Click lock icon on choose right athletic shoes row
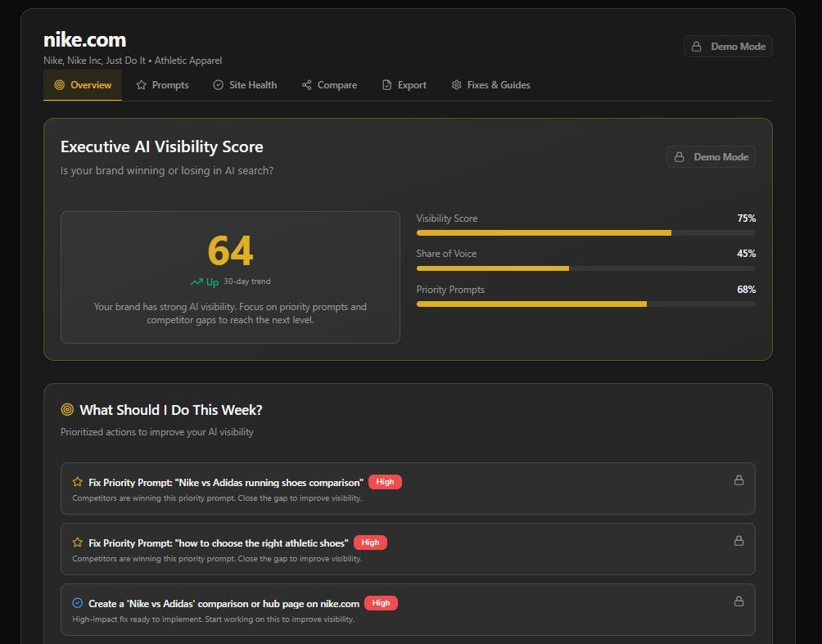Image resolution: width=822 pixels, height=644 pixels. [738, 540]
